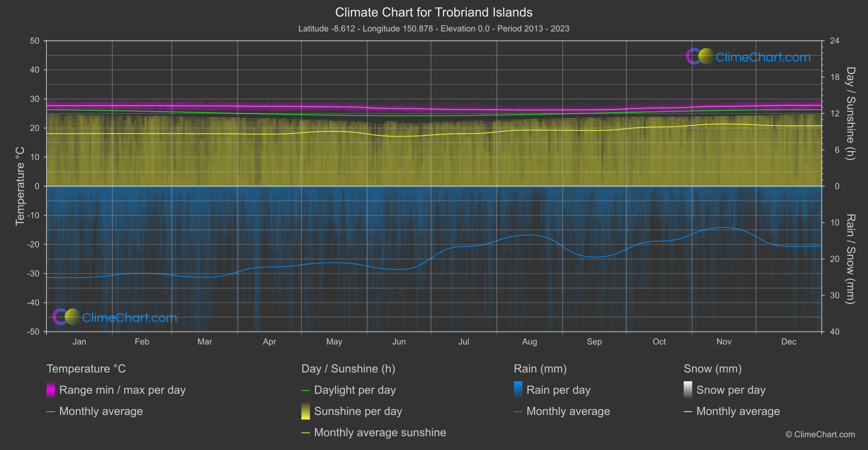This screenshot has width=868, height=450.
Task: Click the Feb month label
Action: point(142,341)
